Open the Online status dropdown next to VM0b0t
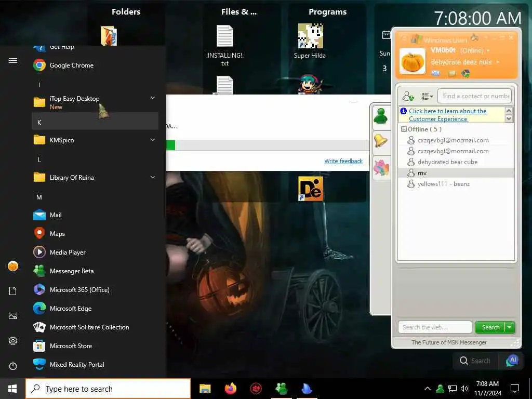The height and width of the screenshot is (399, 532). tap(488, 50)
